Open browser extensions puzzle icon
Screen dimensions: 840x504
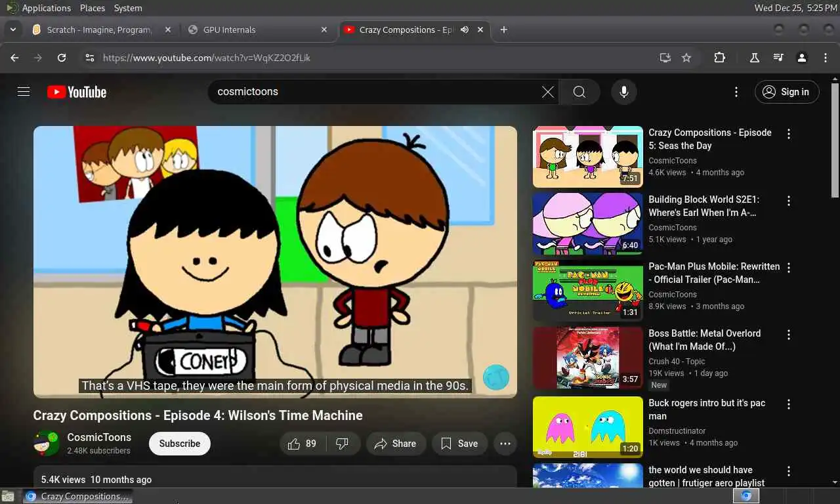coord(720,58)
